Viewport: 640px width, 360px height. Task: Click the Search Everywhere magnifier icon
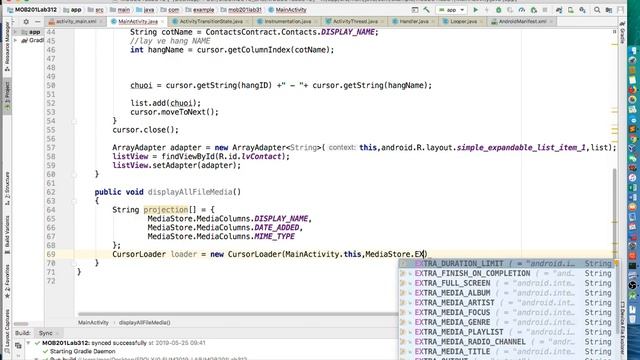click(597, 10)
